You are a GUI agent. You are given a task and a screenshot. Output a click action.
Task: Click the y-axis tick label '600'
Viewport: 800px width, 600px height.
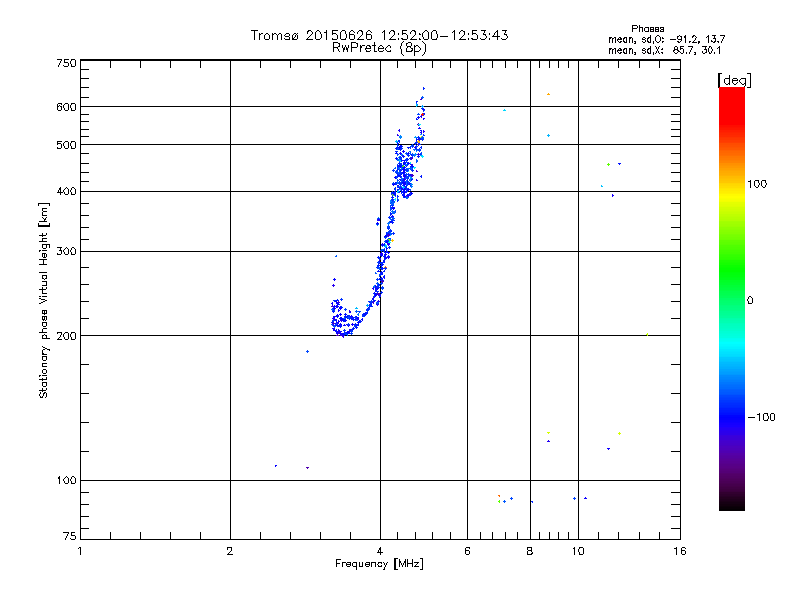[66, 107]
